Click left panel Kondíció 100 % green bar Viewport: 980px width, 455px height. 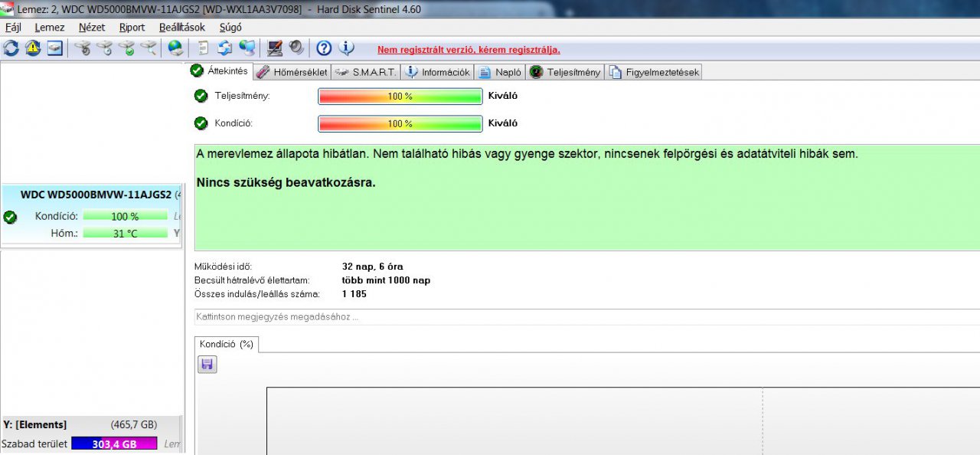pyautogui.click(x=125, y=216)
